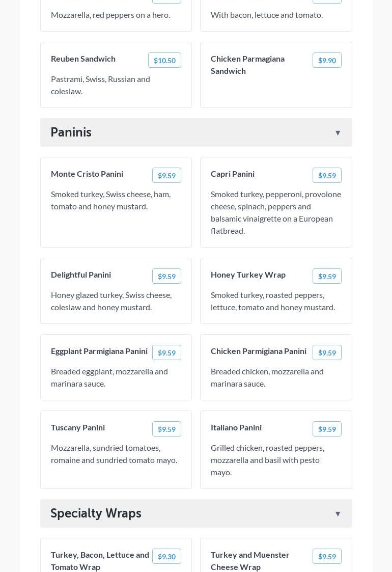Click the Italiano Panini price button
The height and width of the screenshot is (572, 392).
(x=327, y=429)
